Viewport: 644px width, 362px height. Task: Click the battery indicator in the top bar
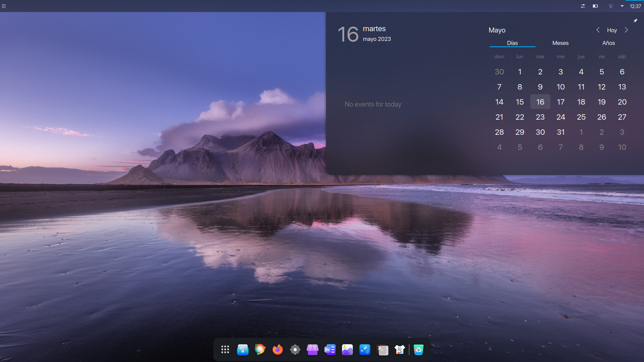(595, 6)
